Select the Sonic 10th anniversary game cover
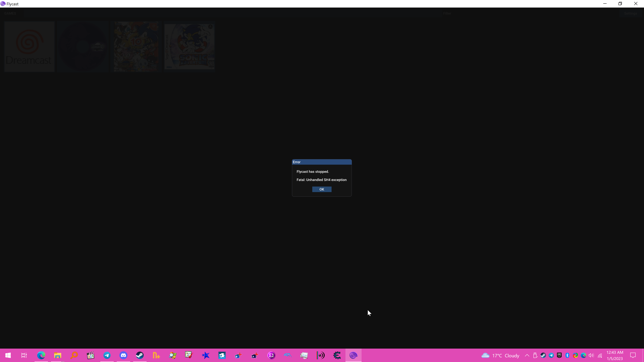 pos(136,46)
